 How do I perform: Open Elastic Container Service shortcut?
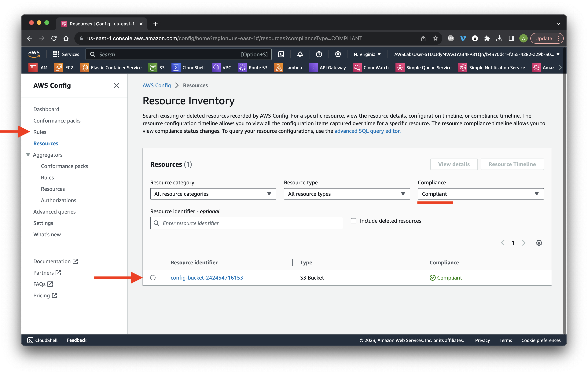point(111,68)
